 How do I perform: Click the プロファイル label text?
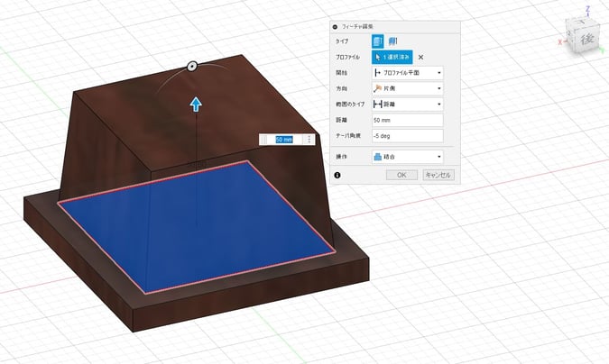(347, 57)
